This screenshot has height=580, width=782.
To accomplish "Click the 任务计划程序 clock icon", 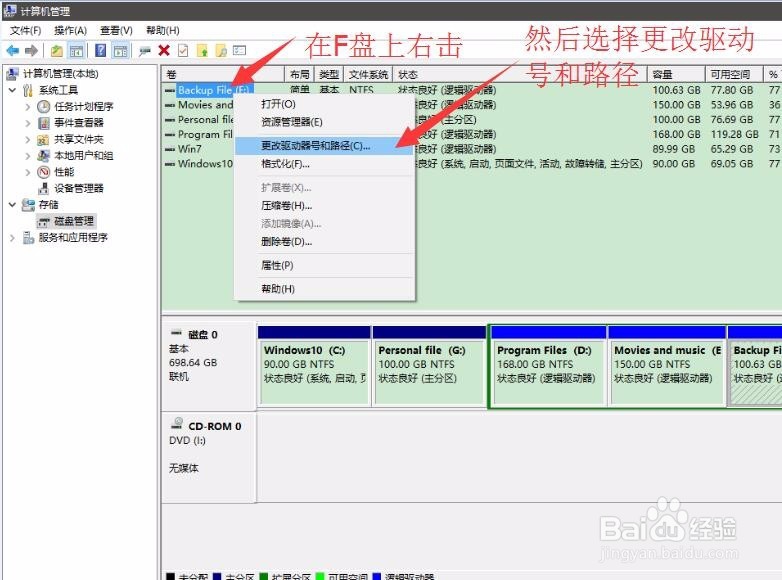I will click(x=44, y=106).
